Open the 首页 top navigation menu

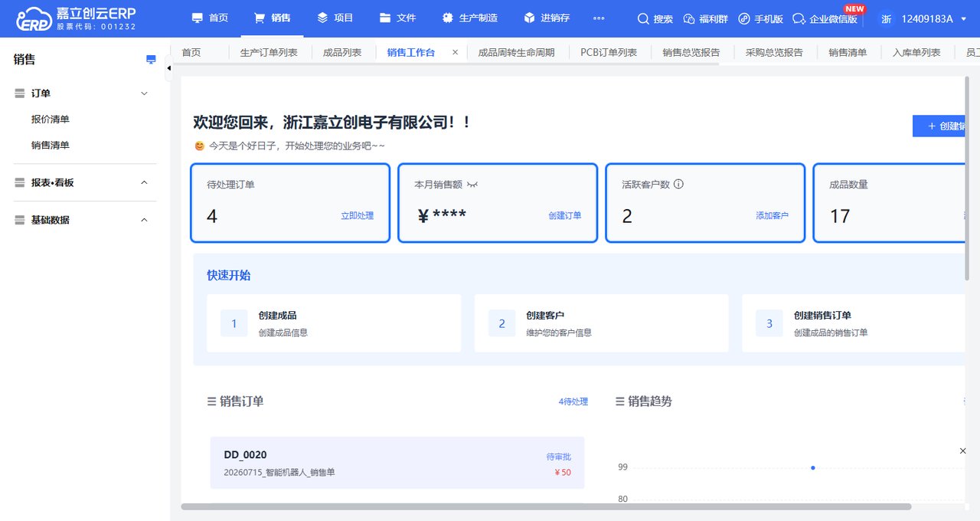point(210,18)
